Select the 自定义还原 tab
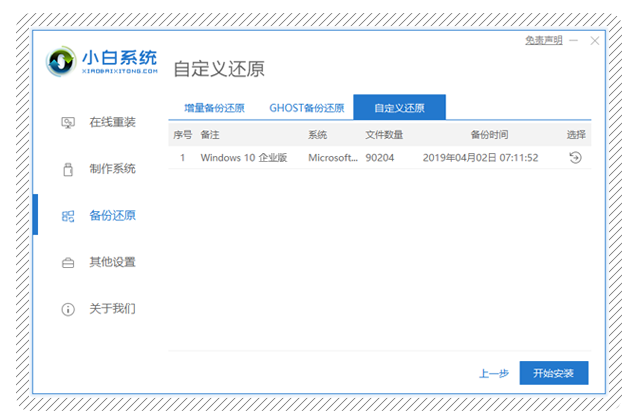The width and height of the screenshot is (636, 420). (399, 108)
